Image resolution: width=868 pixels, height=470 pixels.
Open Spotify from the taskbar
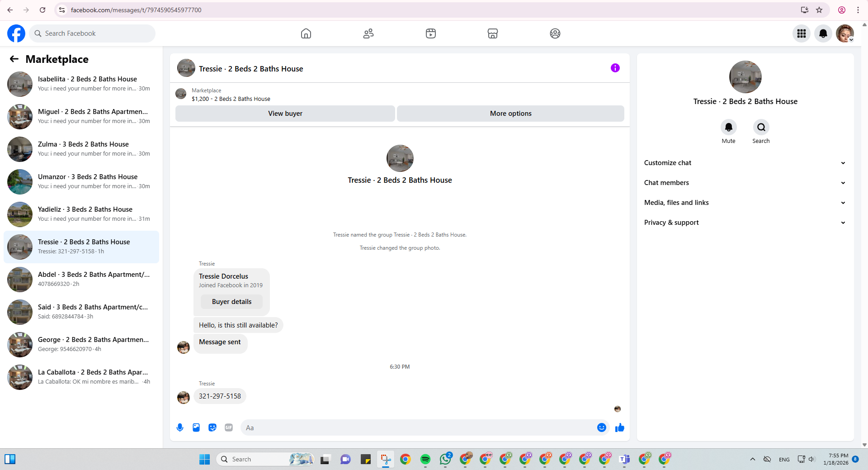click(x=425, y=460)
